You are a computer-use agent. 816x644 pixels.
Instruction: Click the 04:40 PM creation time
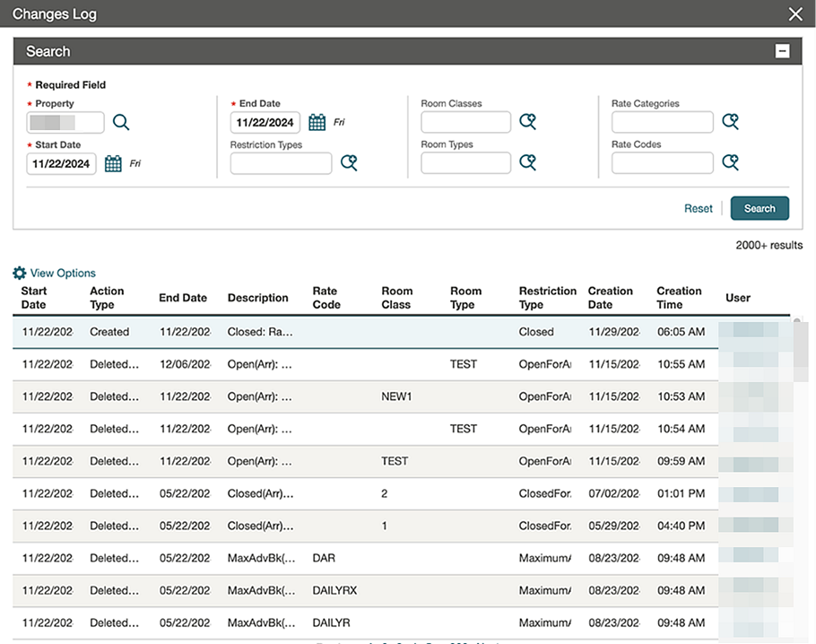tap(681, 526)
